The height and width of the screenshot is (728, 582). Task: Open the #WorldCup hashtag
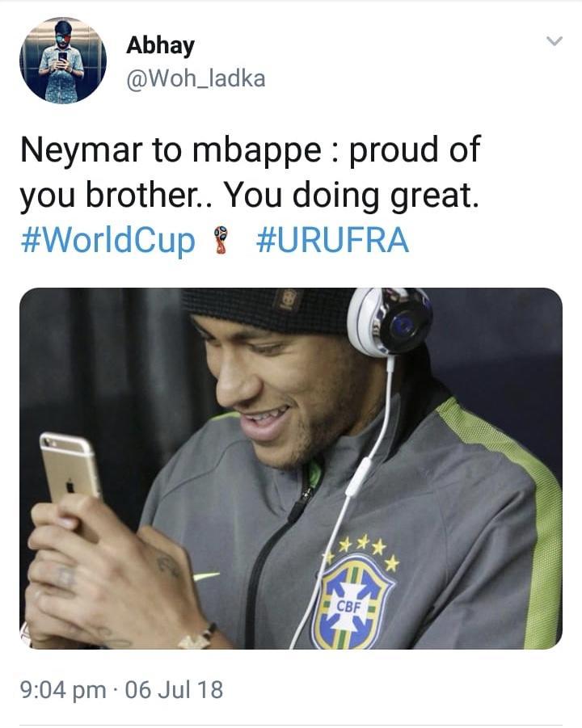pos(108,241)
